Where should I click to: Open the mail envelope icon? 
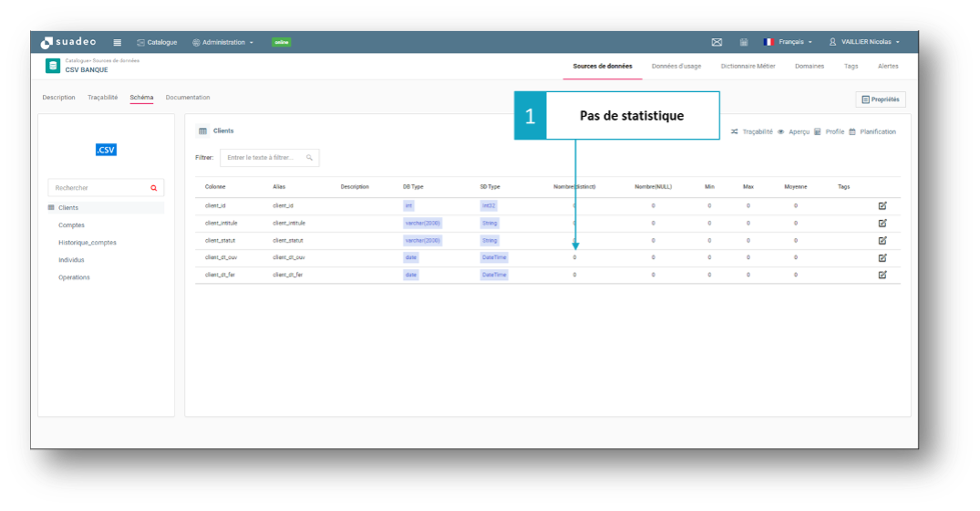click(717, 42)
